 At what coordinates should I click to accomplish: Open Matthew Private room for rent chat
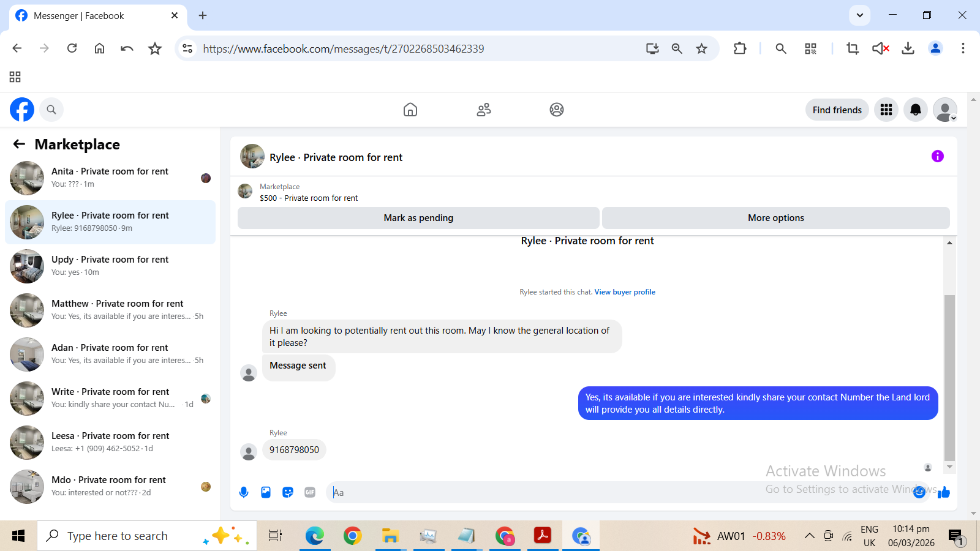click(110, 310)
